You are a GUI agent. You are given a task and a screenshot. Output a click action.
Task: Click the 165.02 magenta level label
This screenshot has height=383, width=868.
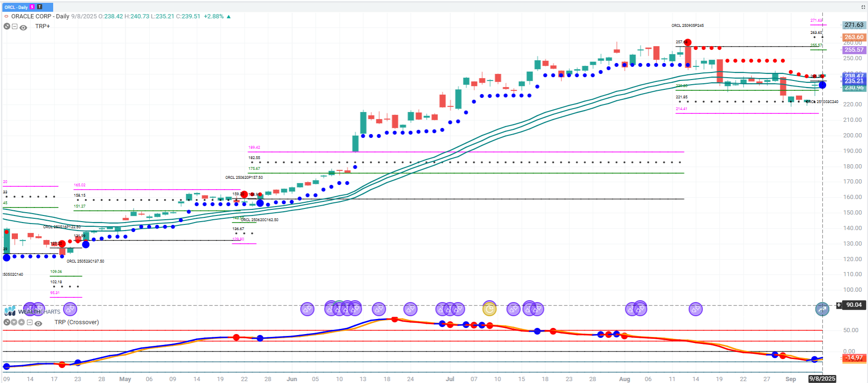(80, 185)
